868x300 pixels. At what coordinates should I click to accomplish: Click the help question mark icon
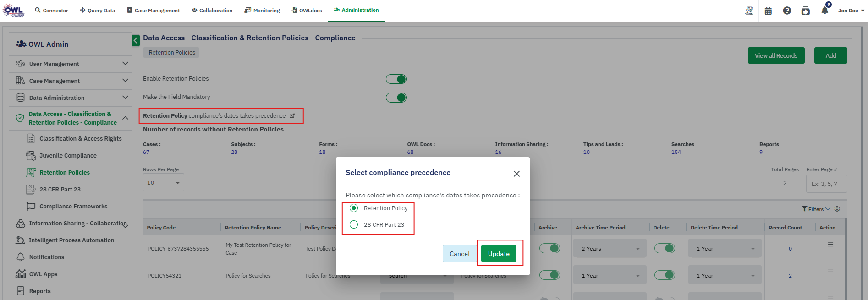tap(787, 11)
